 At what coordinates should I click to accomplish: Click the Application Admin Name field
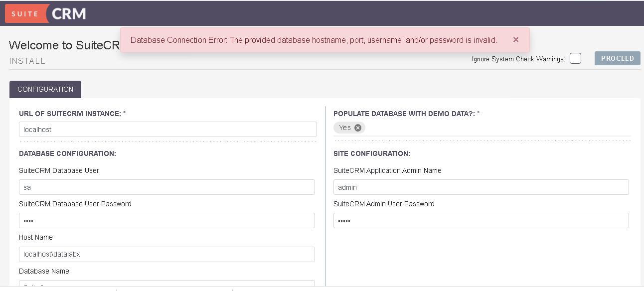(x=481, y=187)
